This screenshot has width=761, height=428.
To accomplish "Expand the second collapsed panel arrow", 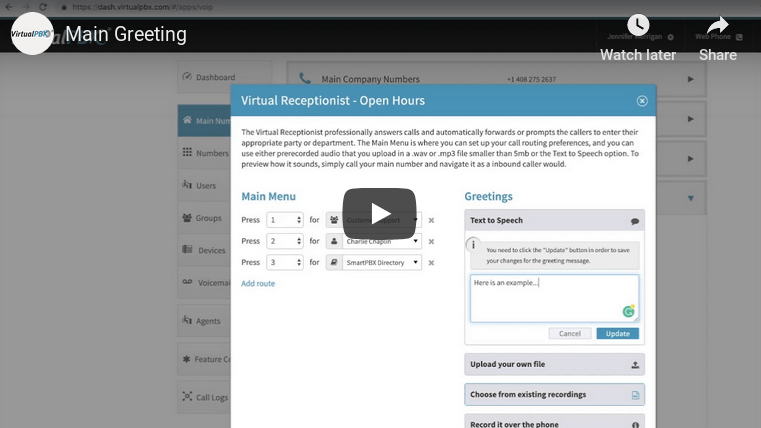I will 690,119.
